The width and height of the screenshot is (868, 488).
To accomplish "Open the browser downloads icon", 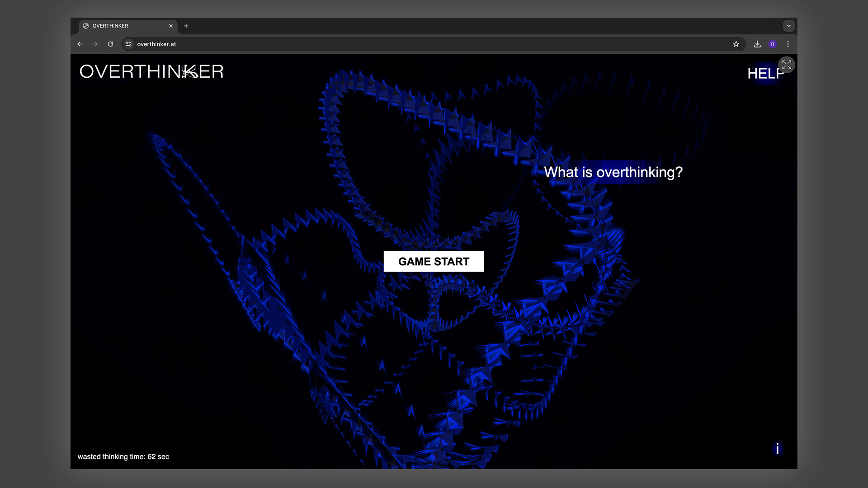I will 757,44.
